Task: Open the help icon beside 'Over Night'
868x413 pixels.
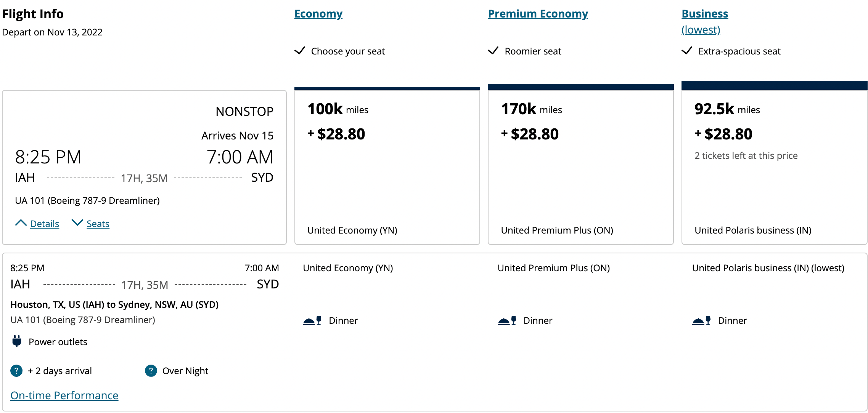Action: pos(151,371)
